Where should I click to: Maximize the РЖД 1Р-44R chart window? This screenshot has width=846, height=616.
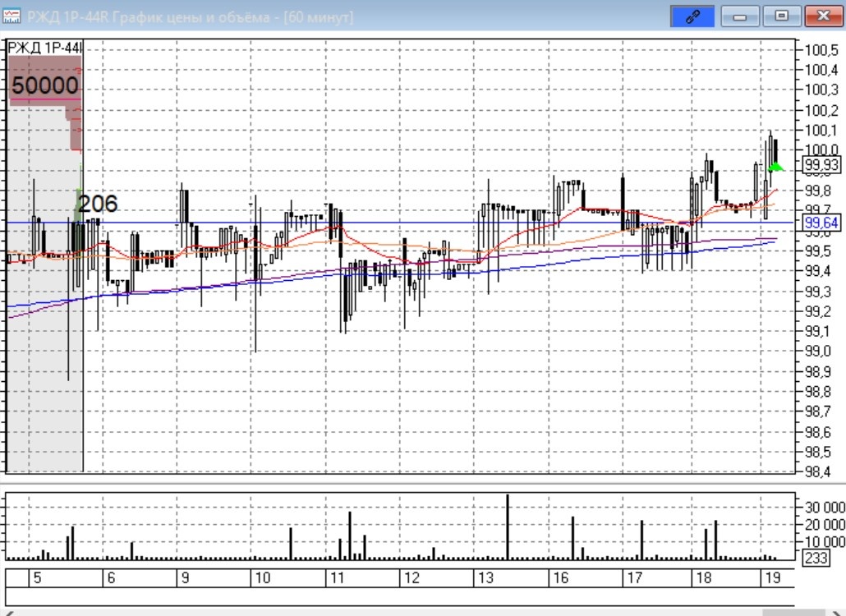coord(781,16)
